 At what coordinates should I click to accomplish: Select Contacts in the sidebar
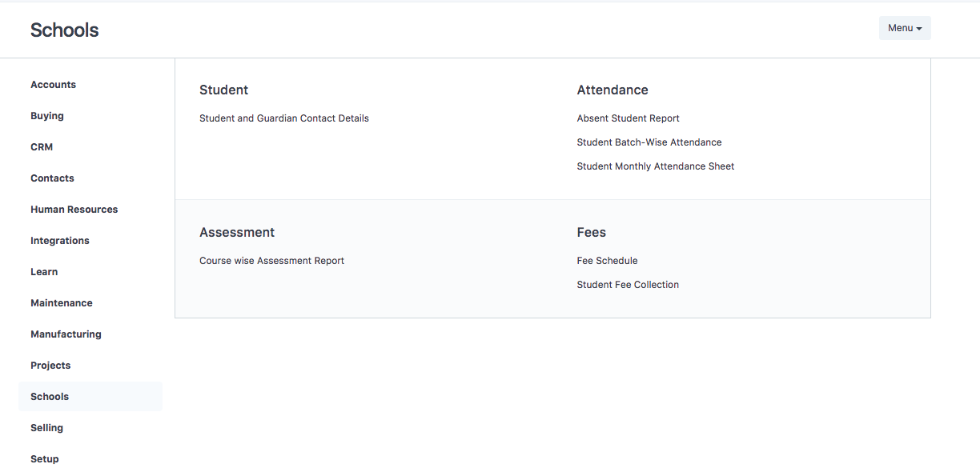(52, 178)
